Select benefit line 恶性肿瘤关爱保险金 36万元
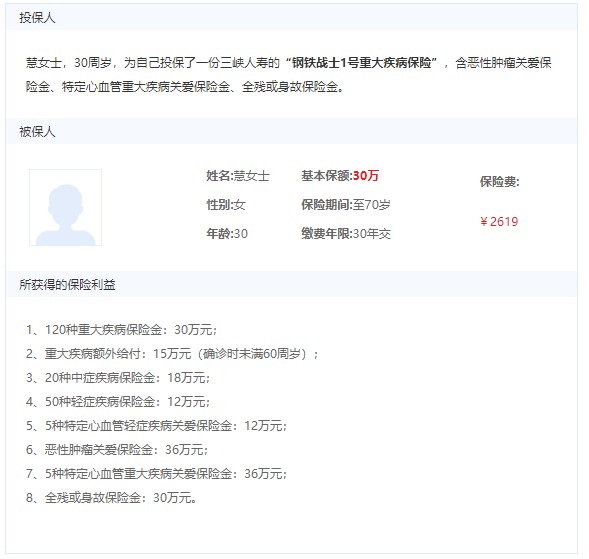 (x=117, y=450)
